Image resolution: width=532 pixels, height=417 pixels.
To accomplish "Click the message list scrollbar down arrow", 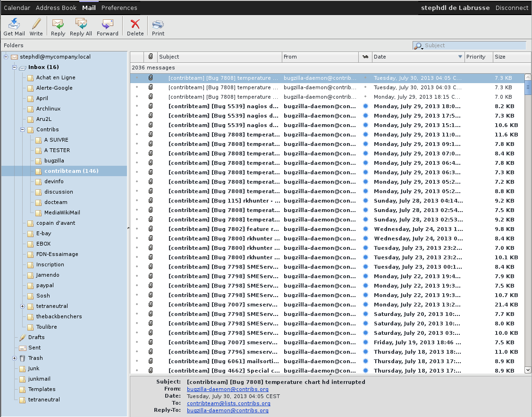I will click(528, 370).
